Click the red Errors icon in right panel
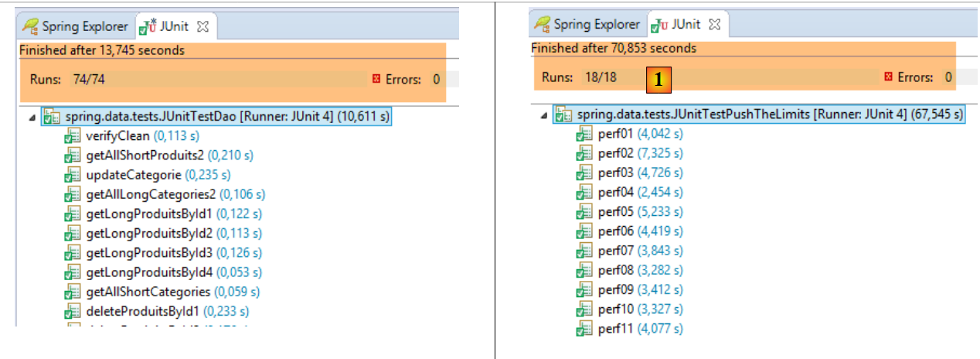This screenshot has width=980, height=359. tap(888, 77)
